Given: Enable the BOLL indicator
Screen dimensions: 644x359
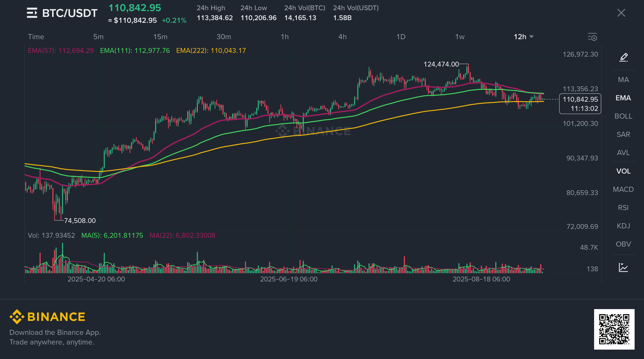Looking at the screenshot, I should (623, 116).
